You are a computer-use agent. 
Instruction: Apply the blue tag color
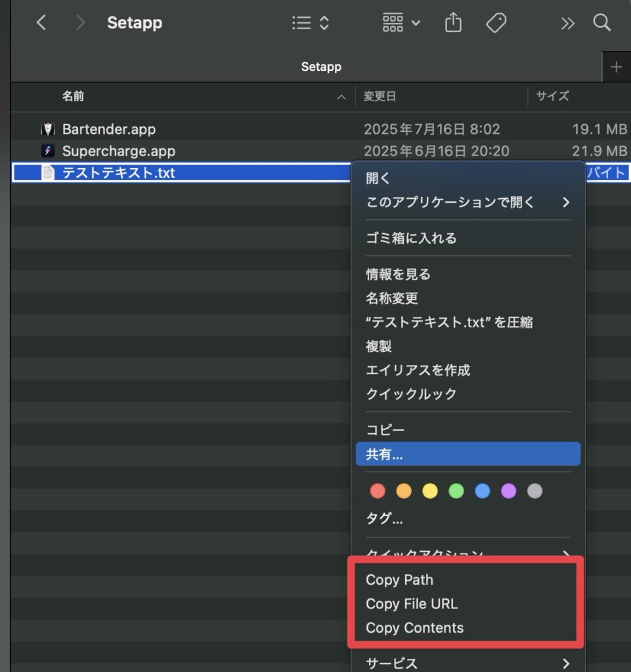click(x=482, y=491)
